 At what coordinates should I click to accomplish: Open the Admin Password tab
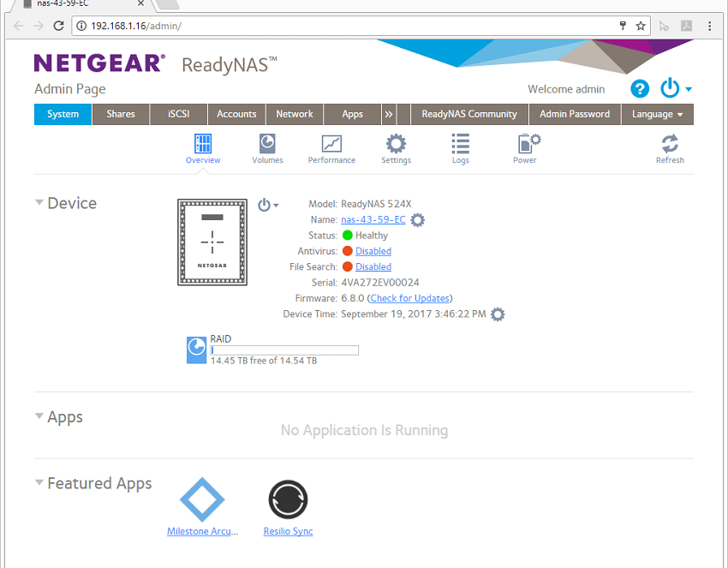575,114
